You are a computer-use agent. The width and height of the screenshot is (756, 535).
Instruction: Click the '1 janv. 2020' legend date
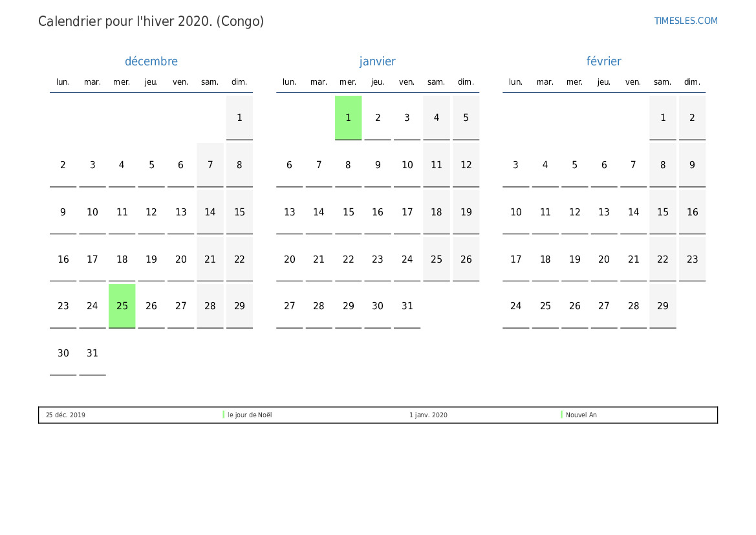tap(428, 415)
